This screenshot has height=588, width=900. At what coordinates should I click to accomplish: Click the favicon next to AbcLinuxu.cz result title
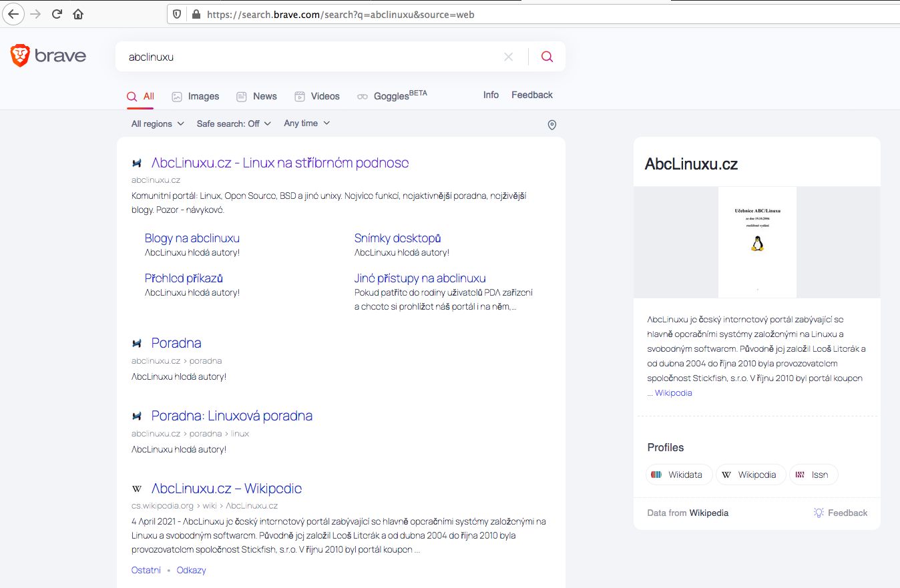[137, 164]
